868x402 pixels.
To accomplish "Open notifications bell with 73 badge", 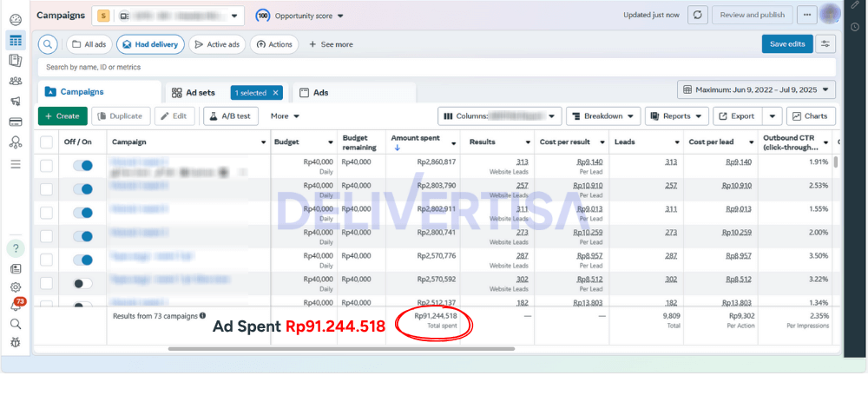I will coord(16,305).
